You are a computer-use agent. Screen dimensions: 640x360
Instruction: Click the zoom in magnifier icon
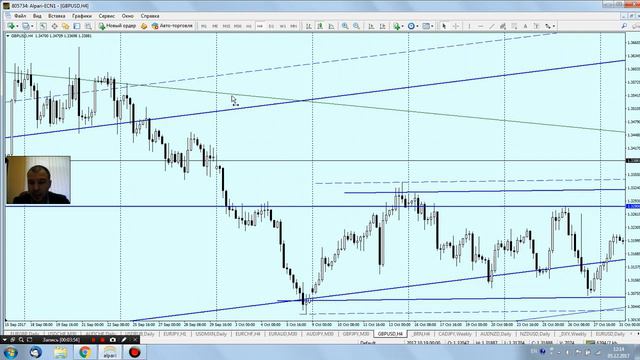[x=345, y=26]
